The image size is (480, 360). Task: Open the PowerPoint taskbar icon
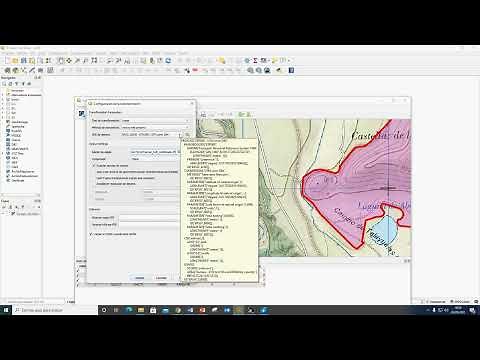pyautogui.click(x=202, y=310)
